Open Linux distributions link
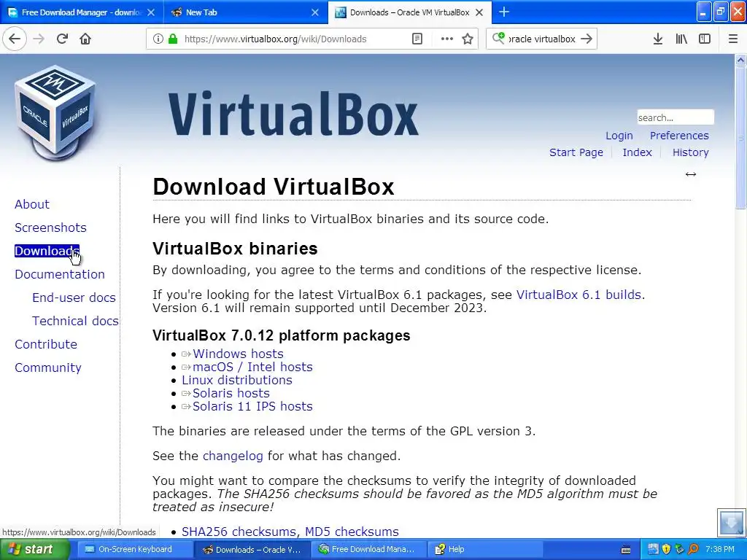This screenshot has height=560, width=747. (x=237, y=380)
